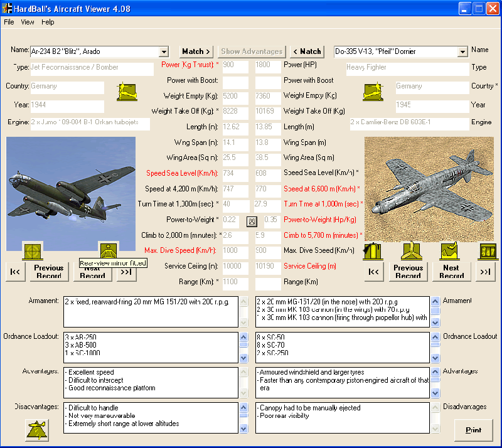This screenshot has width=502, height=448.
Task: Click the rear-view mirror fitted icon
Action: point(109,250)
